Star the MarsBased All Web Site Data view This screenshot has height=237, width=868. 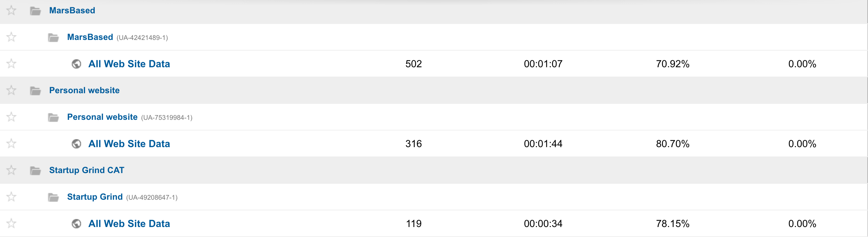click(11, 64)
